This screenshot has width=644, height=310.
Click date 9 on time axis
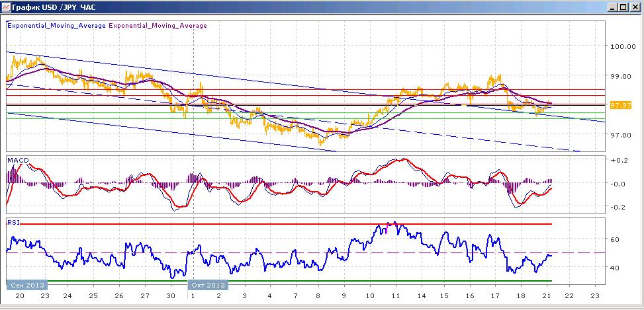point(344,296)
